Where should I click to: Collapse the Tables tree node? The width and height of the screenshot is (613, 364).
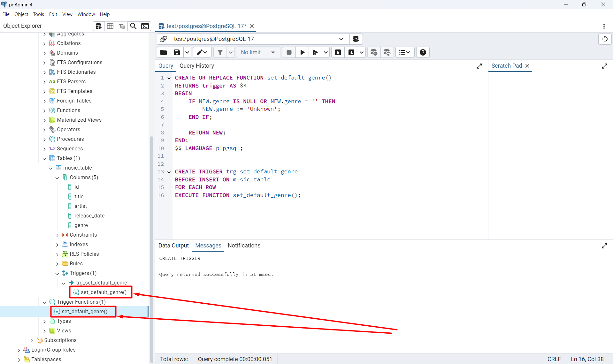pos(44,158)
